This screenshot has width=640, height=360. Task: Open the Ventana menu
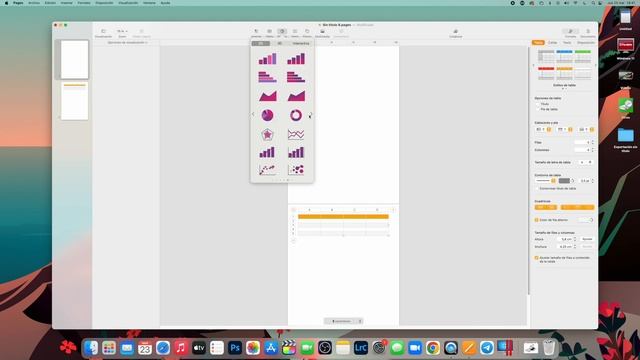(149, 3)
